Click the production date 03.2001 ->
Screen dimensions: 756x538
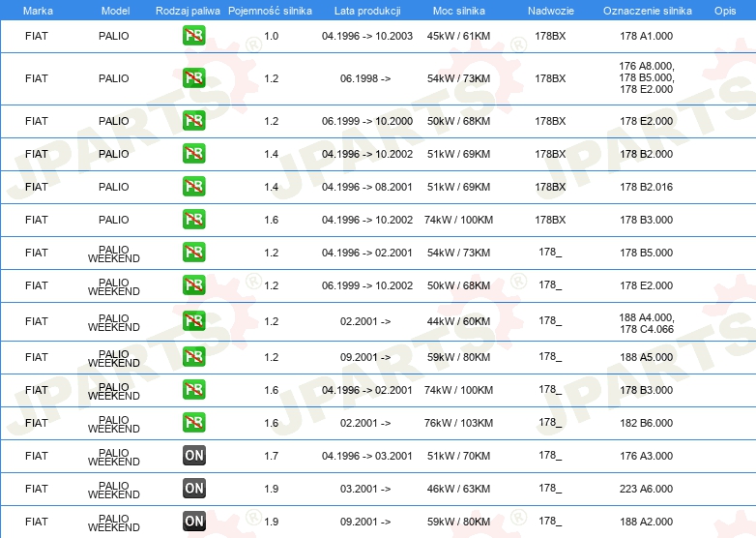[365, 489]
